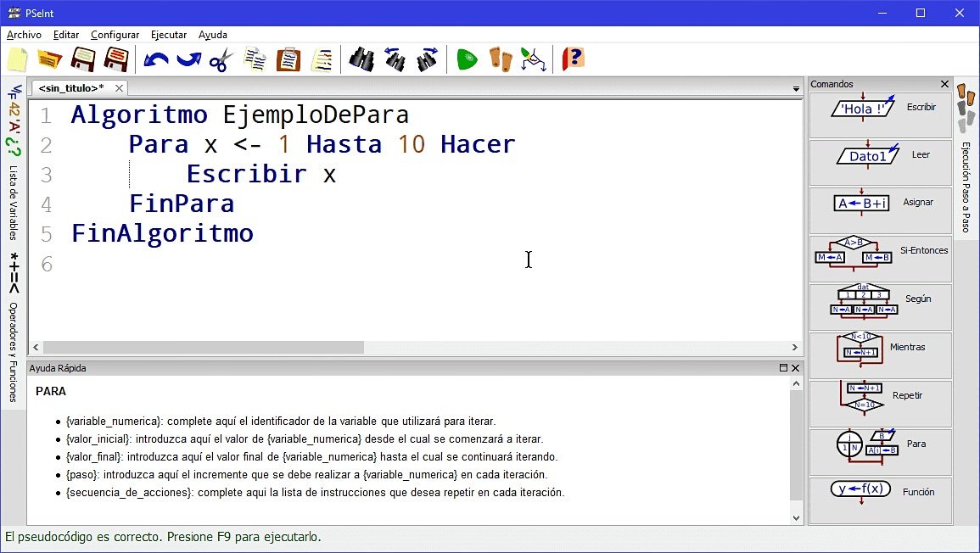Cut selection with the scissors icon
Screen dimensions: 980x553
pos(221,60)
